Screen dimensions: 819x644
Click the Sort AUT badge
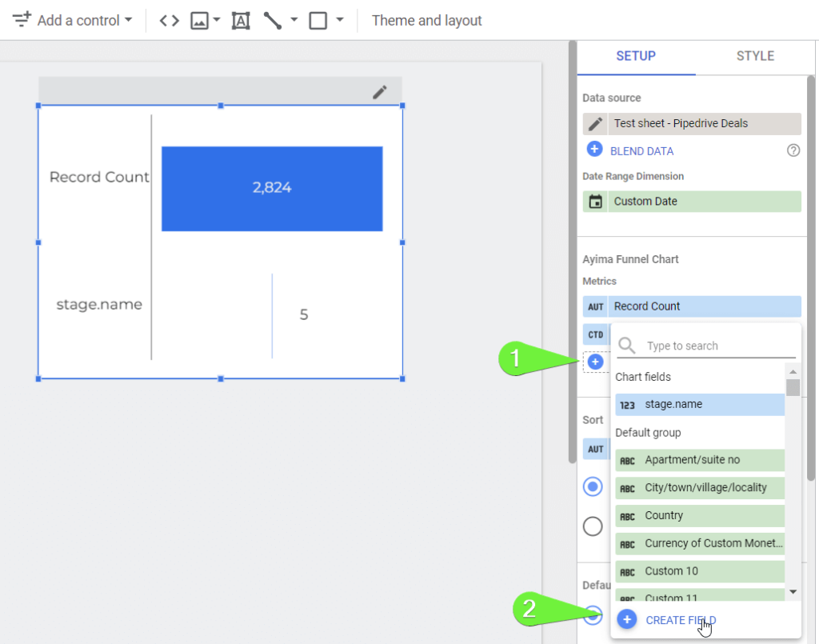point(595,449)
